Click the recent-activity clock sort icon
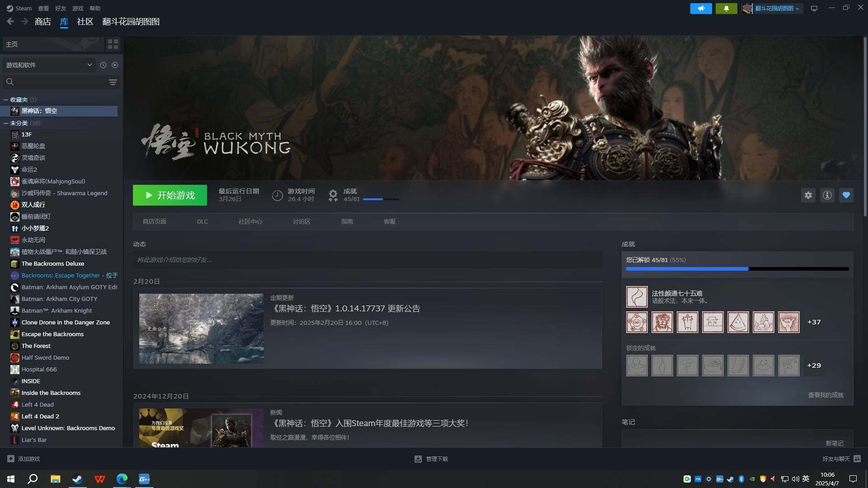868x488 pixels. pyautogui.click(x=103, y=65)
